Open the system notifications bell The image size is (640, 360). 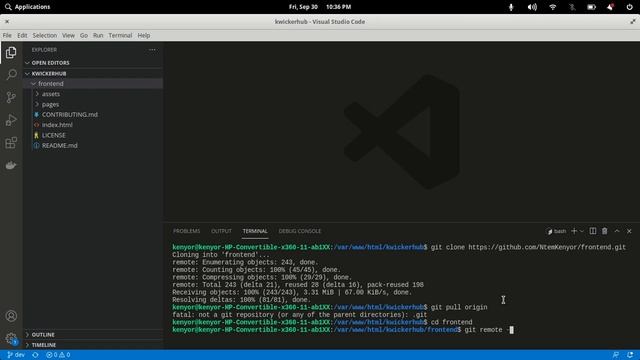click(610, 7)
